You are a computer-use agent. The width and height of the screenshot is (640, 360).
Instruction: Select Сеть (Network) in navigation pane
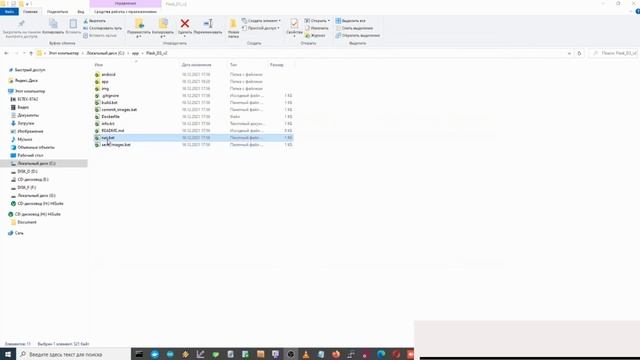tap(19, 233)
